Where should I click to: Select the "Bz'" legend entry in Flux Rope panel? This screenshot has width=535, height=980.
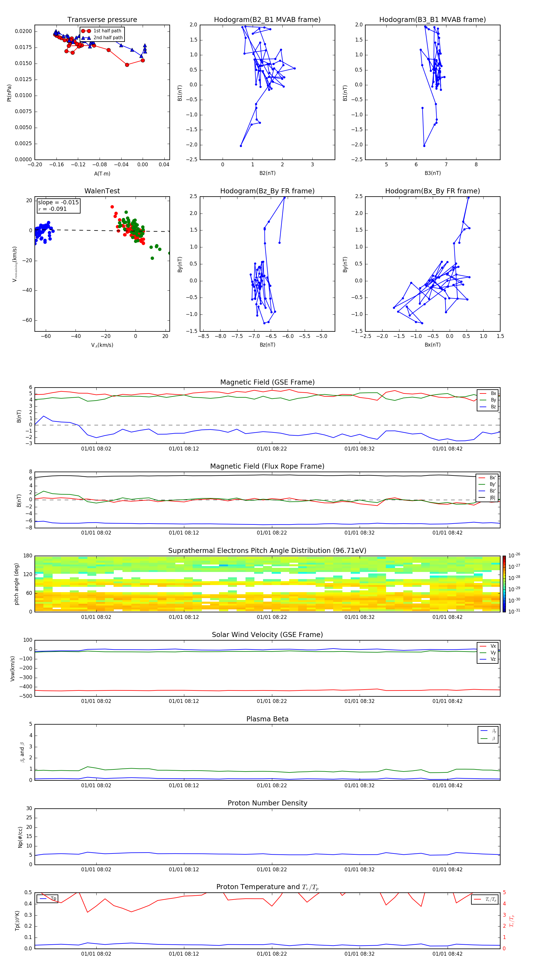487,491
